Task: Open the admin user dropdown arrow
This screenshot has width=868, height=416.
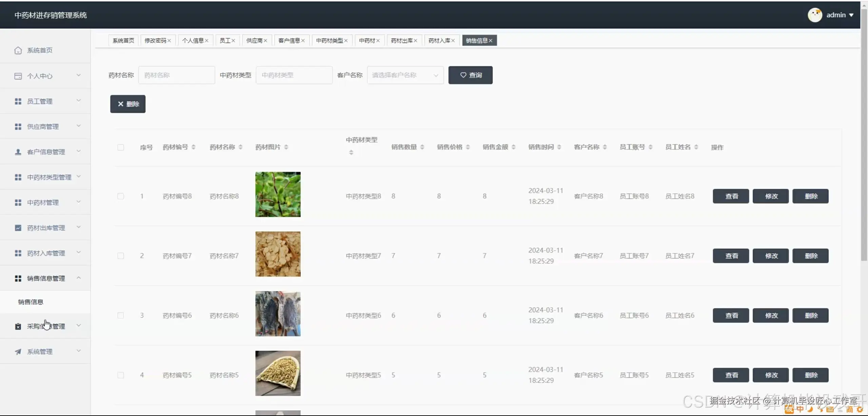Action: click(851, 15)
